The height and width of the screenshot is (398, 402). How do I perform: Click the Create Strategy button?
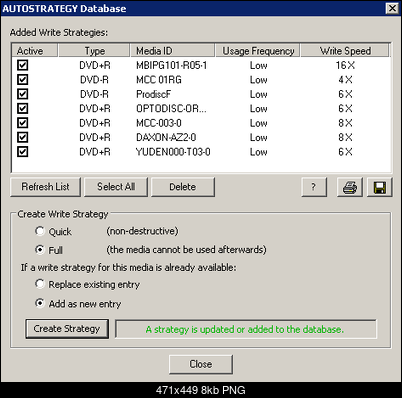pos(67,329)
